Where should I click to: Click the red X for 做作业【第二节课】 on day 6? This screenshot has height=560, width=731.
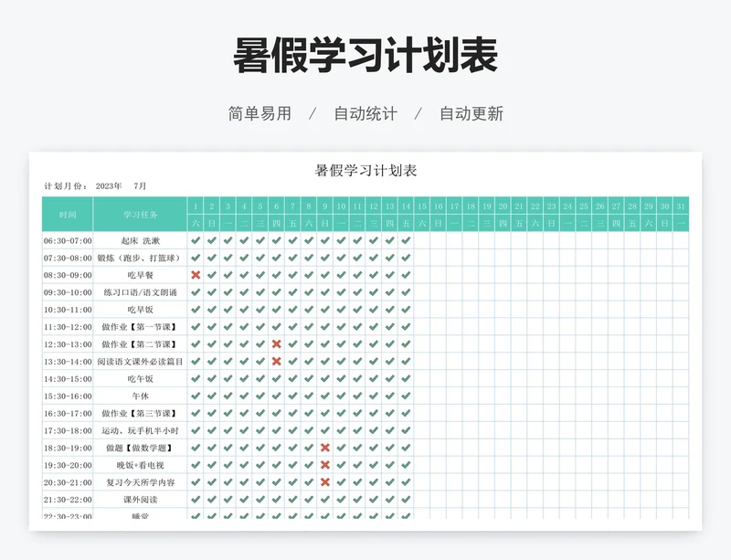(x=277, y=344)
